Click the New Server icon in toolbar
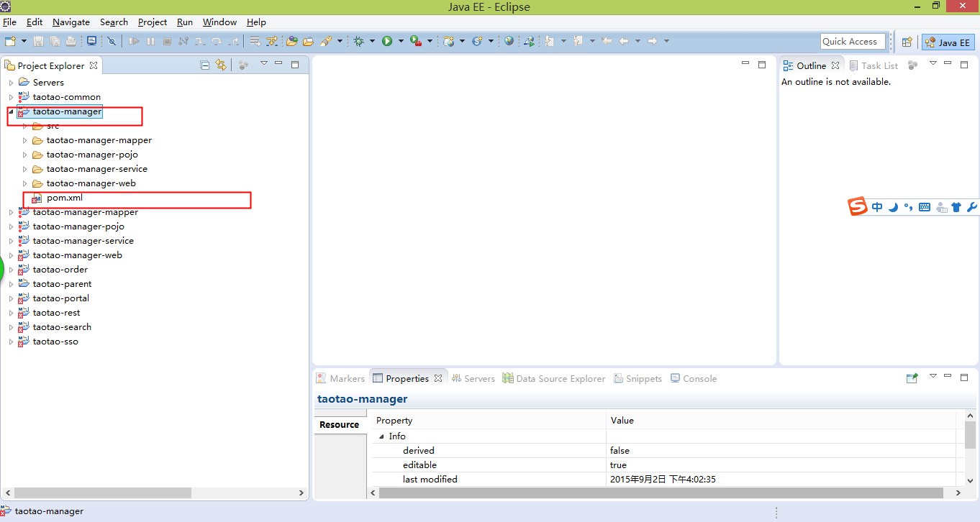The image size is (980, 522). (449, 41)
